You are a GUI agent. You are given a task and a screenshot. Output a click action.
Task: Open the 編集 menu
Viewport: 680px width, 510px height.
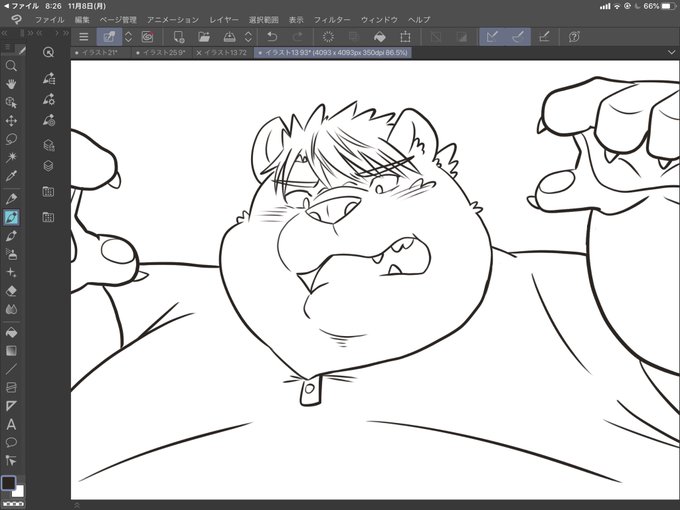pos(82,20)
